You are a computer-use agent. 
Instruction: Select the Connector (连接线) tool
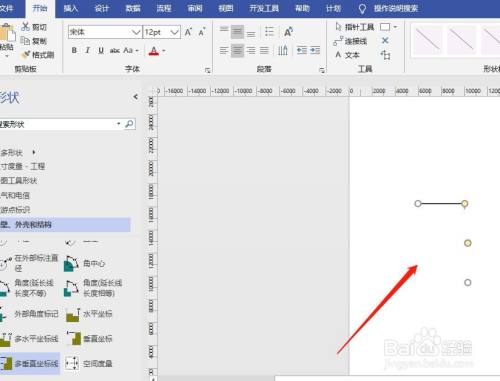click(350, 41)
